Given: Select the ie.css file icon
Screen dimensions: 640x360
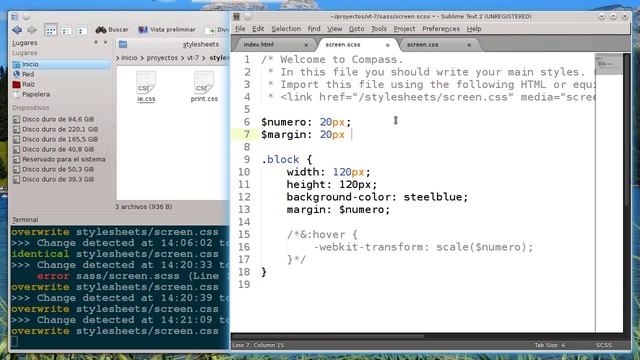Looking at the screenshot, I should tap(146, 87).
